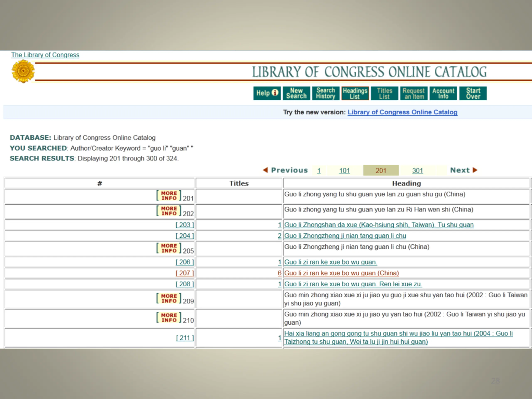Viewport: 532px width, 399px height.
Task: Click the DATABASE name text
Action: pos(104,138)
